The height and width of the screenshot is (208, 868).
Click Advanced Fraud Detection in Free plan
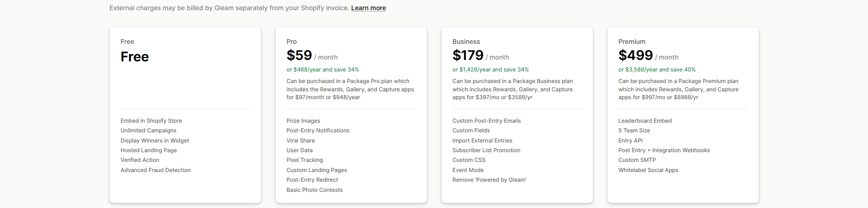(155, 170)
